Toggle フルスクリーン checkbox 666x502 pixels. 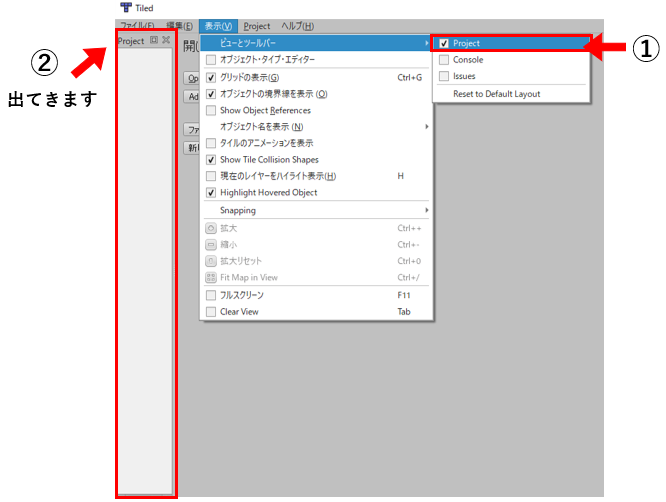[x=211, y=295]
